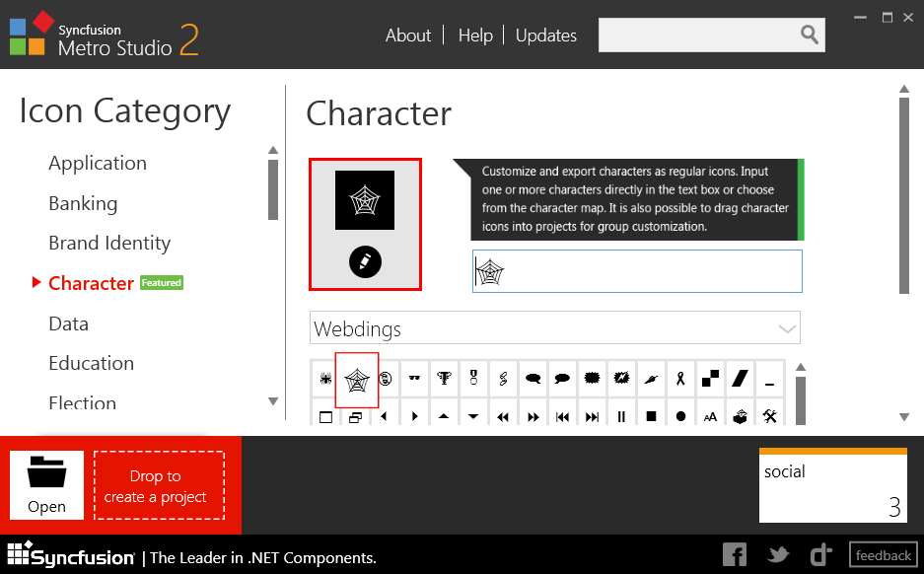Open the Help menu item

475,36
